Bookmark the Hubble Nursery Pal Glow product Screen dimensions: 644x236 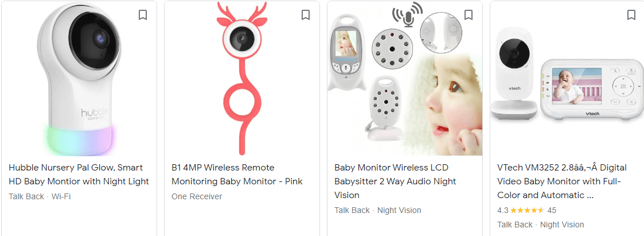143,15
